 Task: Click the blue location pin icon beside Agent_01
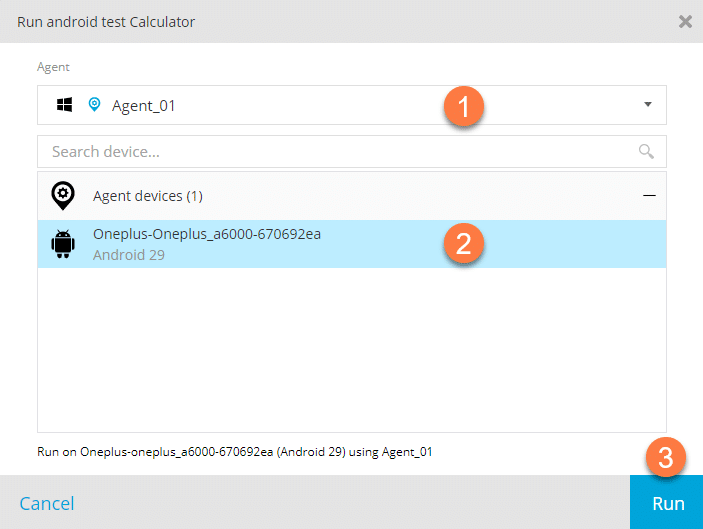pos(94,104)
